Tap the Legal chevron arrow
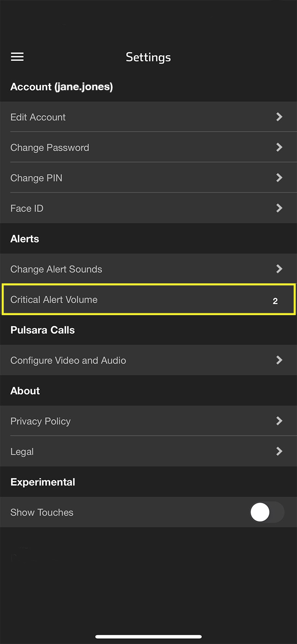 (x=279, y=452)
